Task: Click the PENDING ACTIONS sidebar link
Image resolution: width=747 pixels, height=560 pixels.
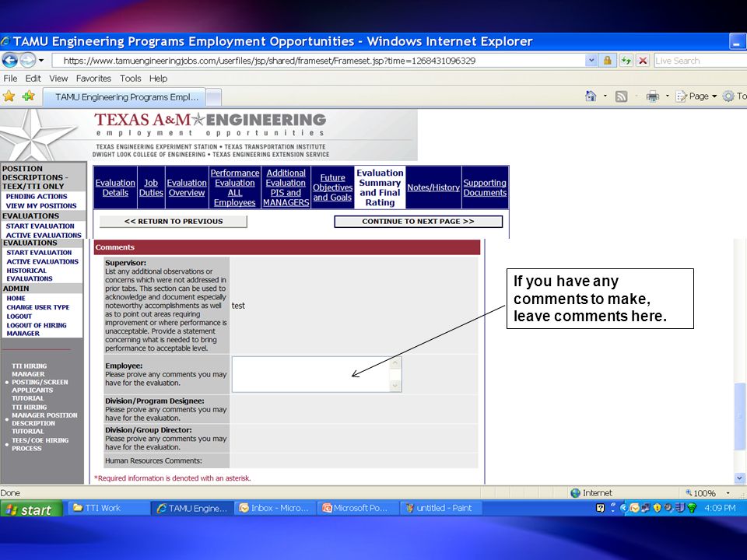Action: [37, 196]
